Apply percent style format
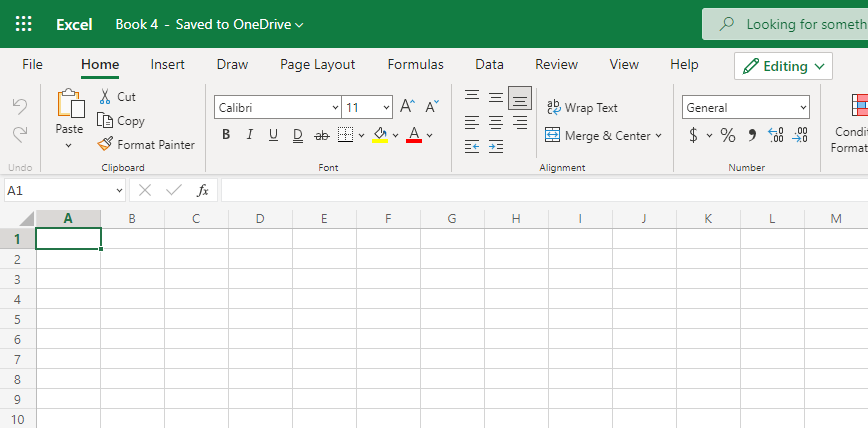 pyautogui.click(x=727, y=135)
